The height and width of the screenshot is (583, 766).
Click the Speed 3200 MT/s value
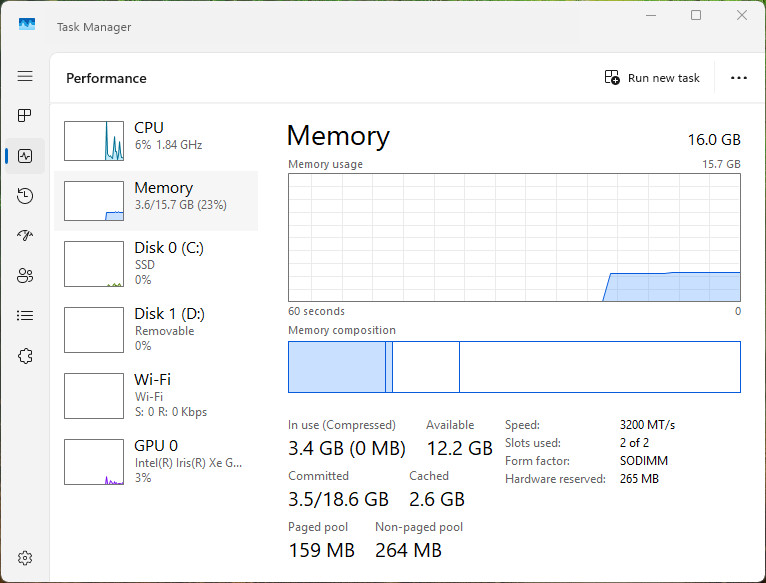(x=647, y=425)
